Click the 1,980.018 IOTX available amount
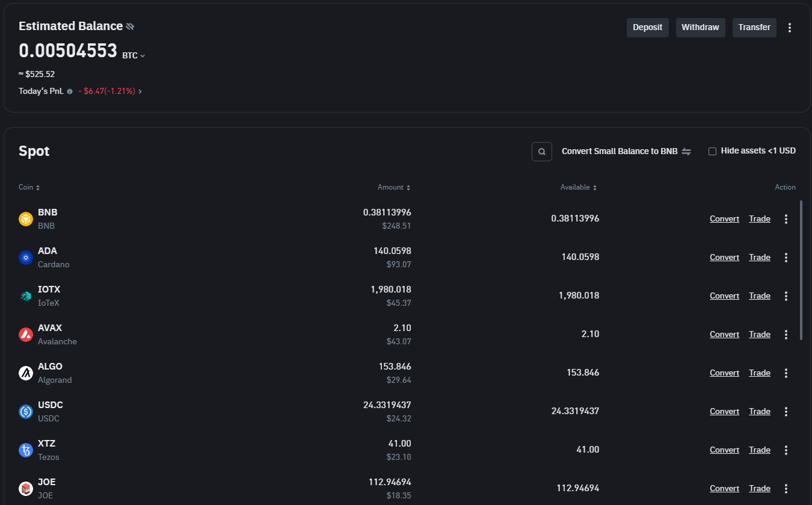Viewport: 812px width, 505px height. click(x=579, y=296)
